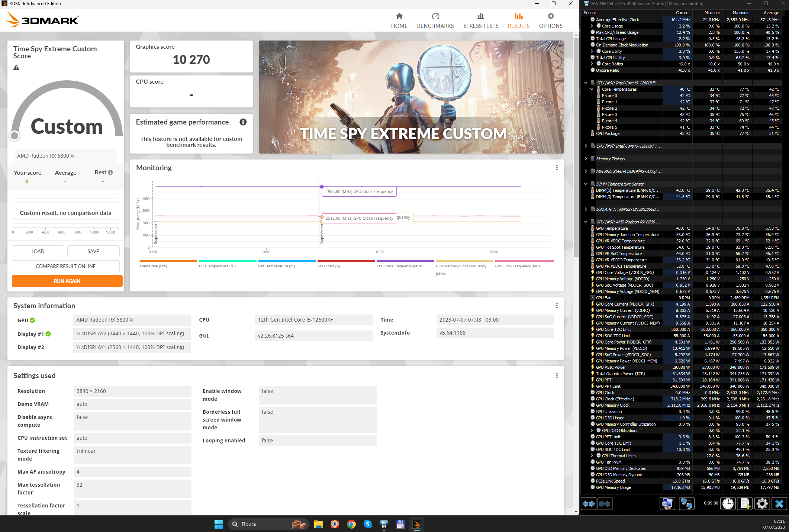Screen dimensions: 789x532
Task: Switch to the BENCHMARKS tab
Action: [435, 20]
